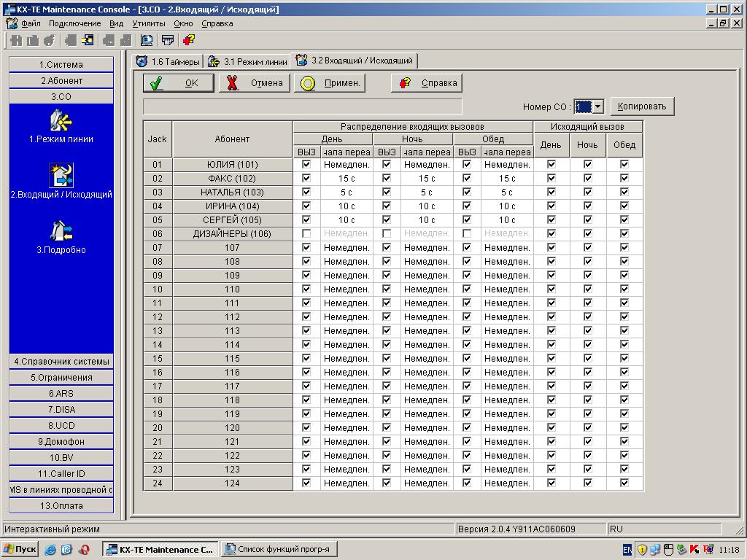
Task: Click the Пуск start button
Action: [20, 550]
